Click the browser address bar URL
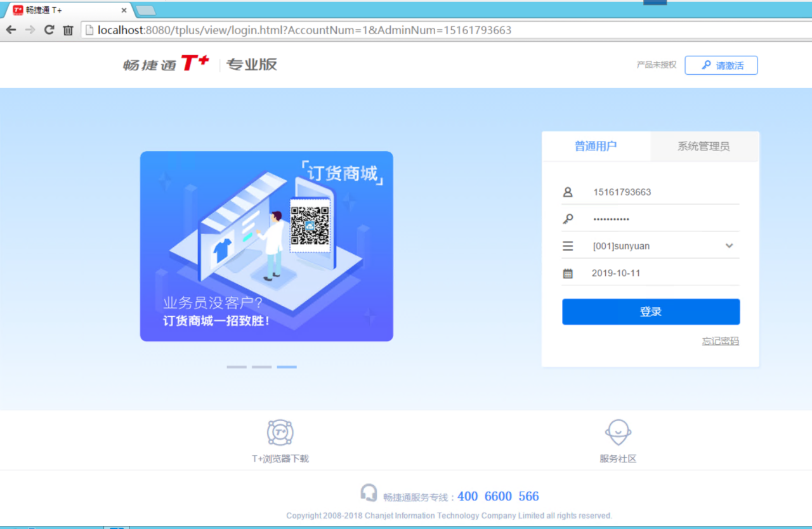This screenshot has width=812, height=529. (304, 30)
